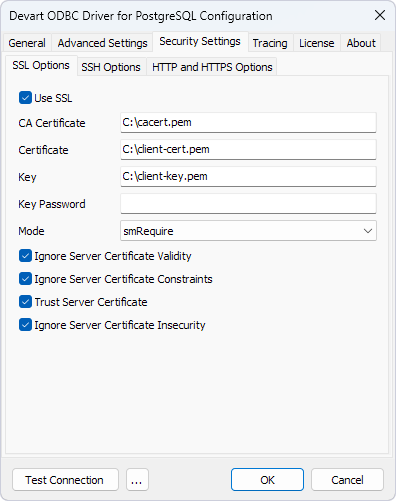Screen dimensions: 396x501
Task: Select the Security Settings tab
Action: point(200,42)
